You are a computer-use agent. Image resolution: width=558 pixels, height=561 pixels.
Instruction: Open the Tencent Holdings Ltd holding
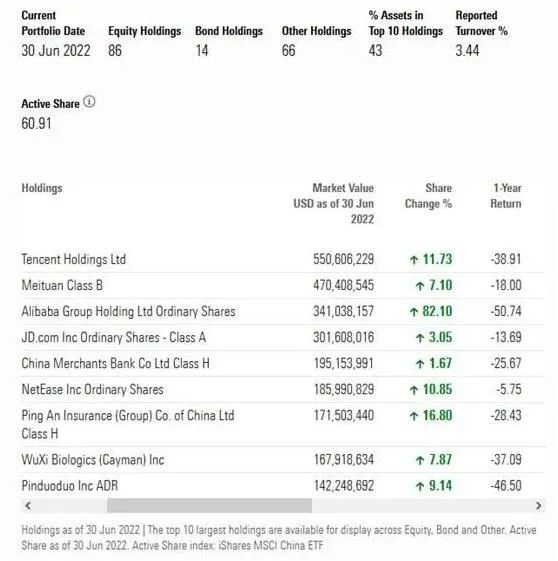[74, 259]
